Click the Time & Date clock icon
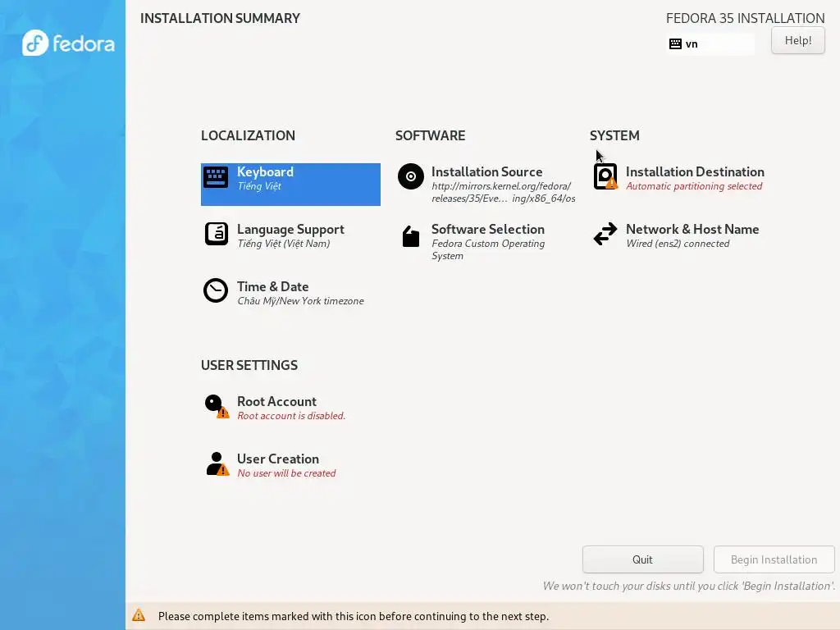840x630 pixels. (216, 291)
